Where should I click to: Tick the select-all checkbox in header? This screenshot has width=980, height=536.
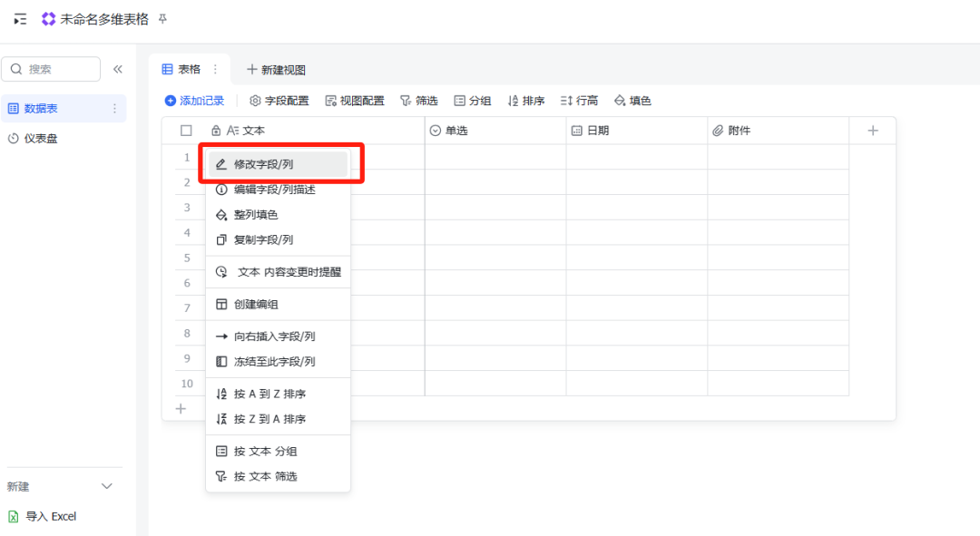pyautogui.click(x=186, y=131)
